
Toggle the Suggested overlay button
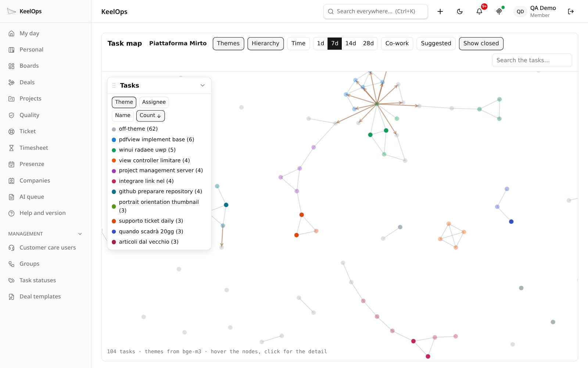click(436, 43)
